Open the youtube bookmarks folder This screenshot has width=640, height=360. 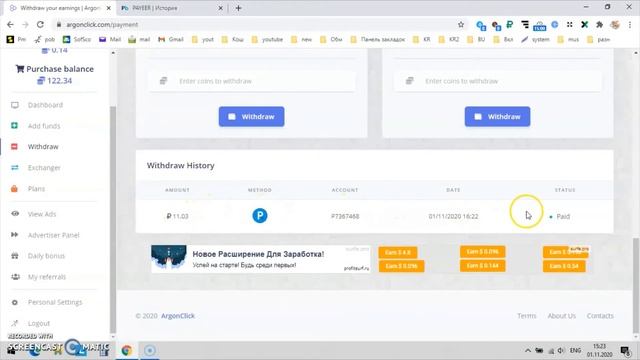tap(267, 39)
